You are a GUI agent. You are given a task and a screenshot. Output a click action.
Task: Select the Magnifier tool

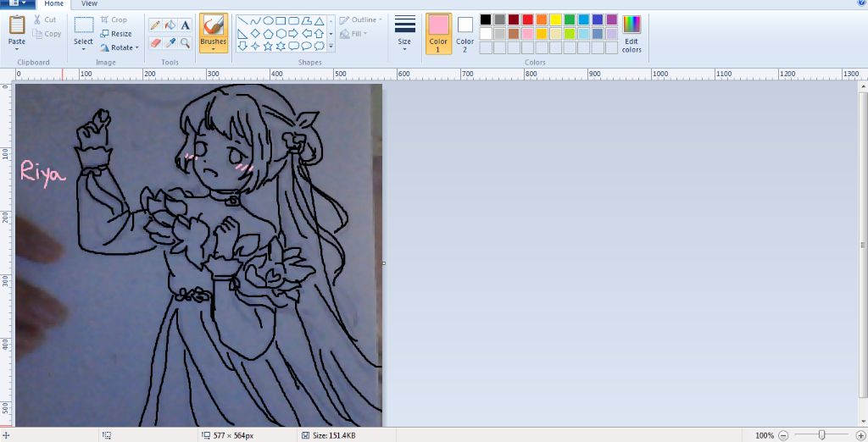point(185,42)
